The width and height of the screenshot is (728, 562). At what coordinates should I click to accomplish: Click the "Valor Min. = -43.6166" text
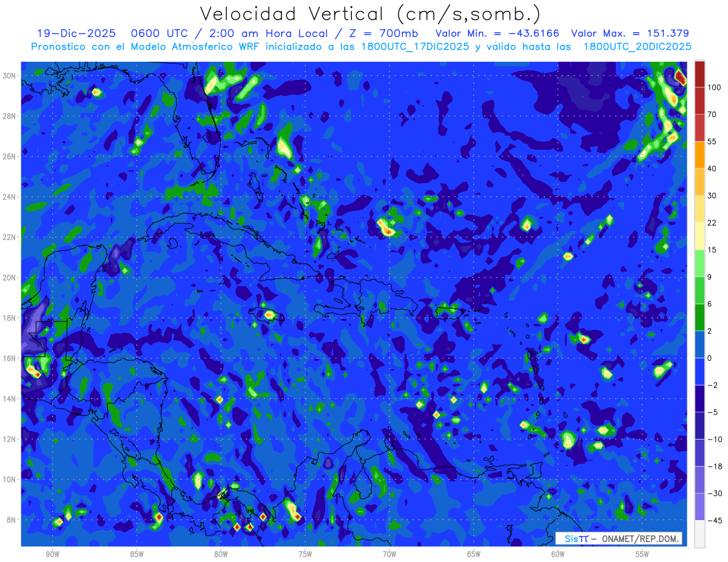(x=497, y=33)
